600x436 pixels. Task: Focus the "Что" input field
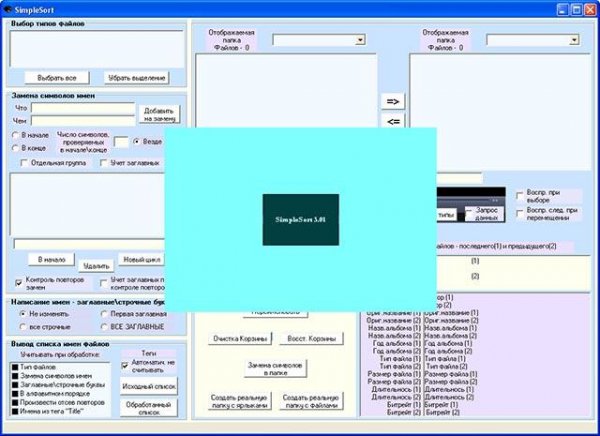[x=83, y=108]
